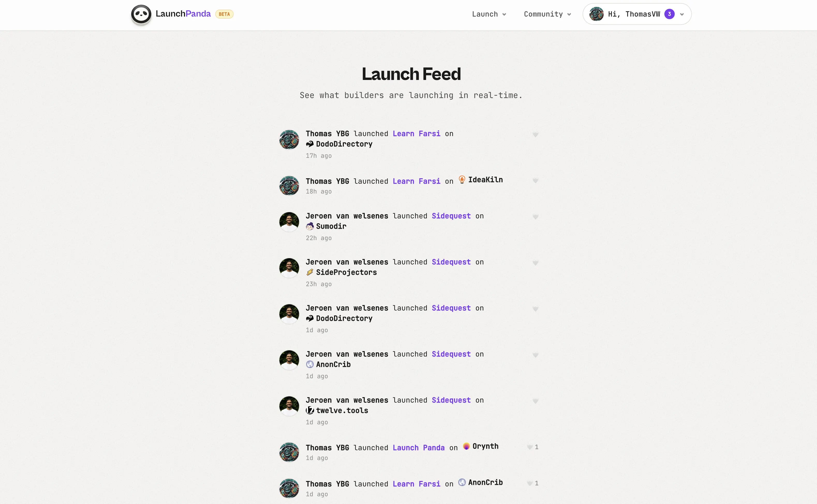Click the DodoDirectory icon in first feed entry

coord(310,144)
